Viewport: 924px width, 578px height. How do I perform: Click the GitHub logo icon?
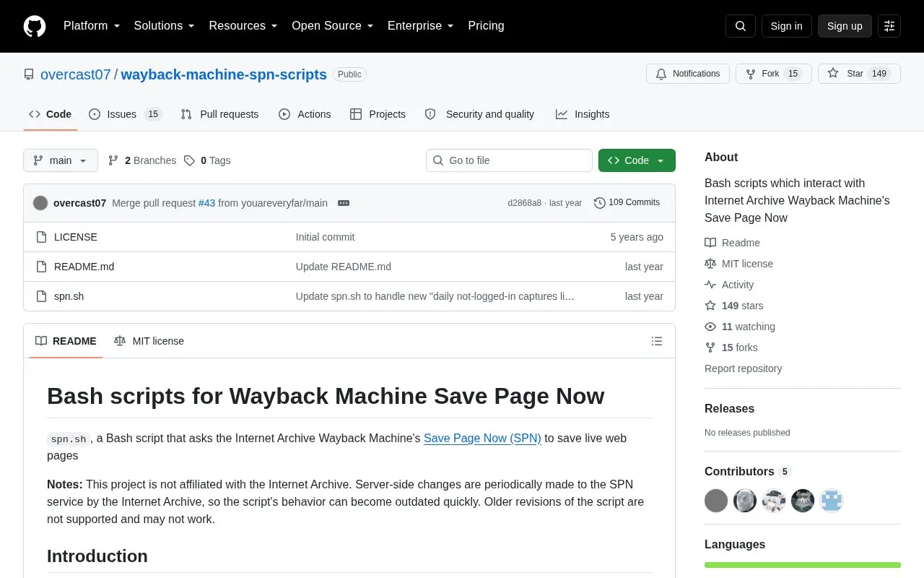point(35,26)
